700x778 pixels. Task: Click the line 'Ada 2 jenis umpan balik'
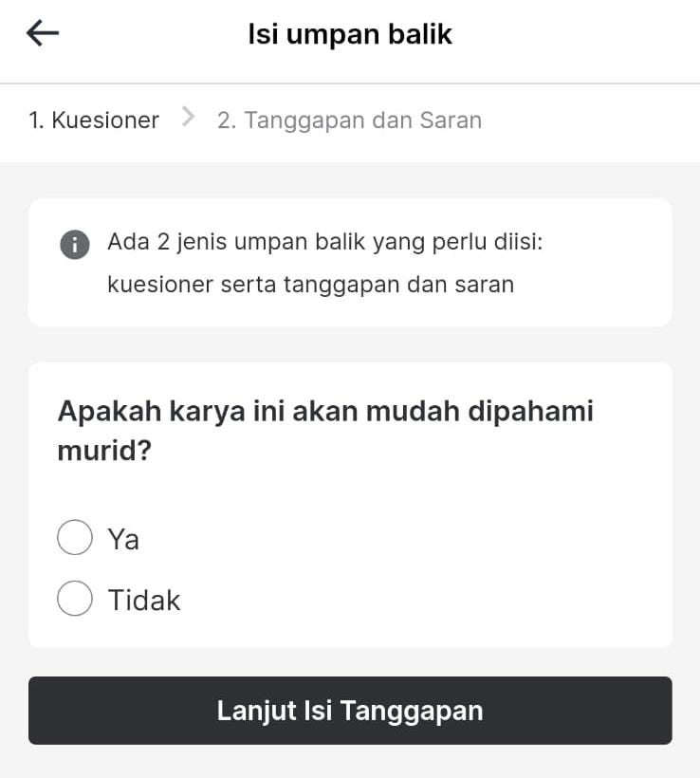click(x=325, y=242)
